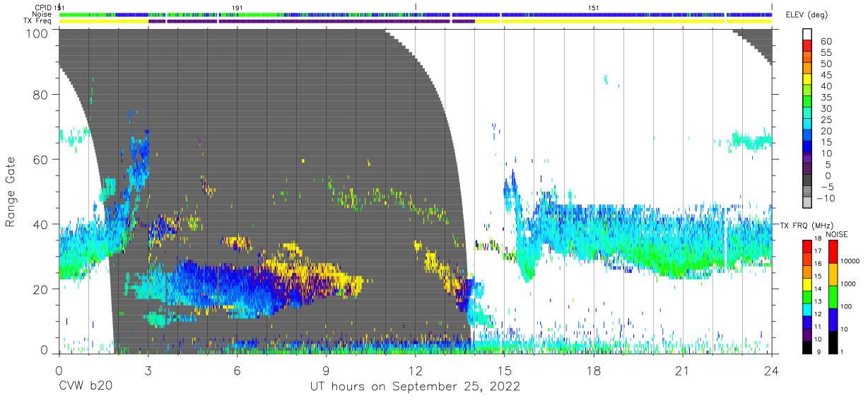Click the NOISE legend title
Image resolution: width=868 pixels, height=401 pixels.
point(837,234)
